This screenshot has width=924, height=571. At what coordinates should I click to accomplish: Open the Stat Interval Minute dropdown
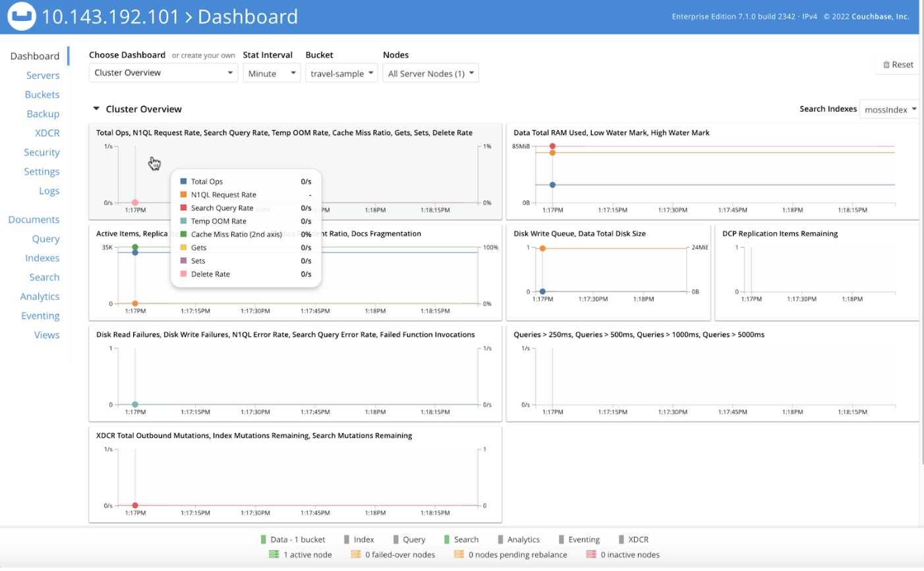(x=271, y=73)
